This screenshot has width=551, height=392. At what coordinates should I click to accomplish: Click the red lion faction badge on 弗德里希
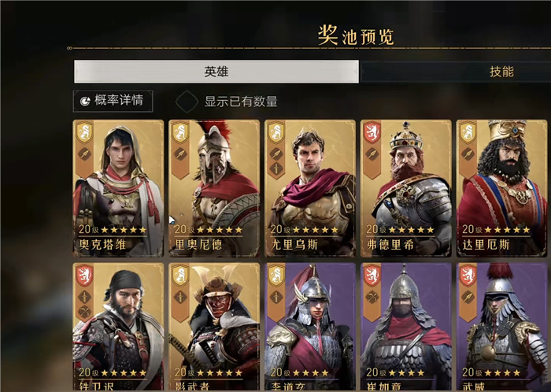pyautogui.click(x=372, y=132)
